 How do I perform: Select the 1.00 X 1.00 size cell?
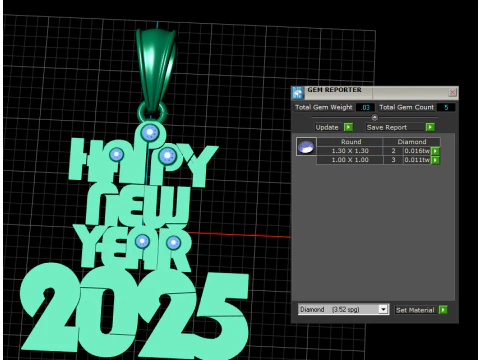(350, 160)
